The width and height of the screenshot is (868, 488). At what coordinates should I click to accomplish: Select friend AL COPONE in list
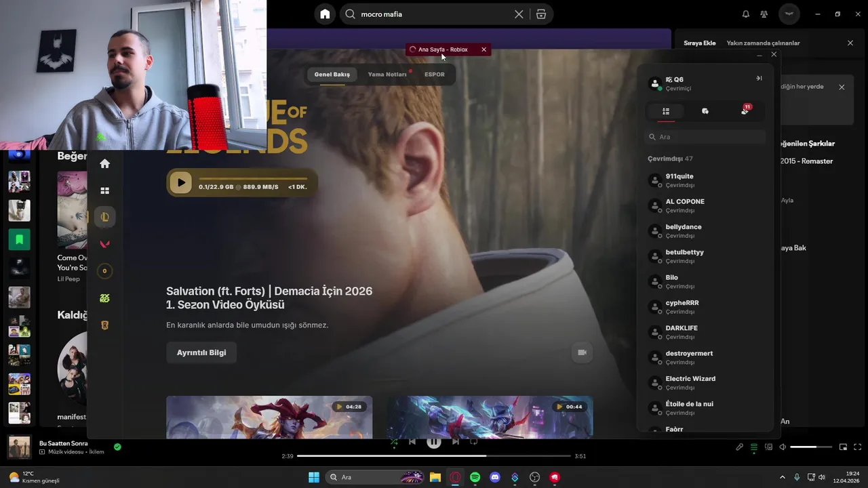tap(705, 205)
